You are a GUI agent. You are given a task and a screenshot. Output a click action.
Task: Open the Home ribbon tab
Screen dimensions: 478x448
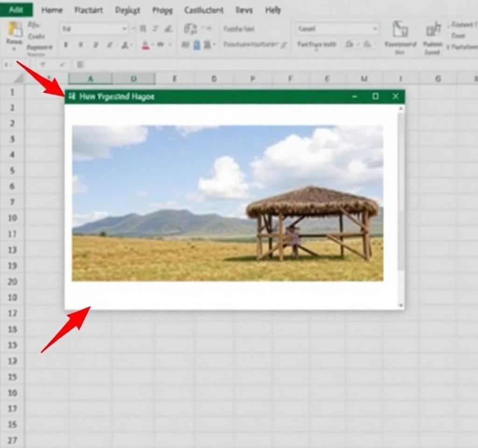tap(52, 10)
